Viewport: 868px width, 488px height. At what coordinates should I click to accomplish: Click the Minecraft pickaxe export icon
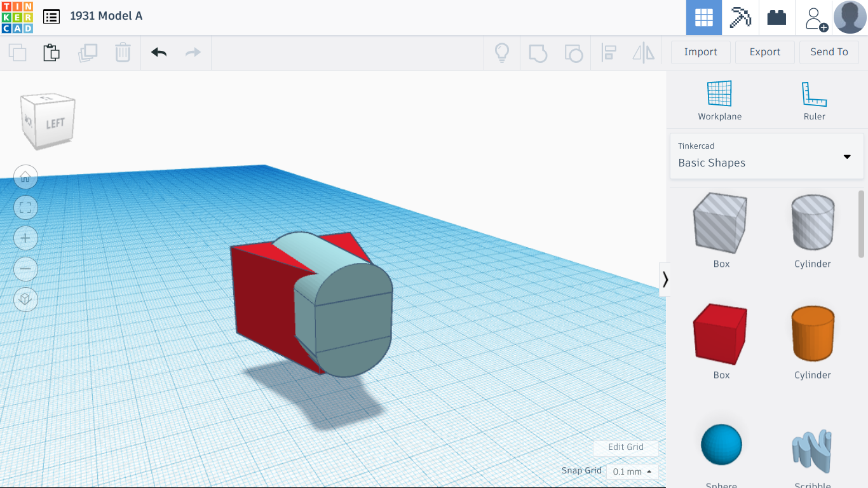pyautogui.click(x=740, y=17)
